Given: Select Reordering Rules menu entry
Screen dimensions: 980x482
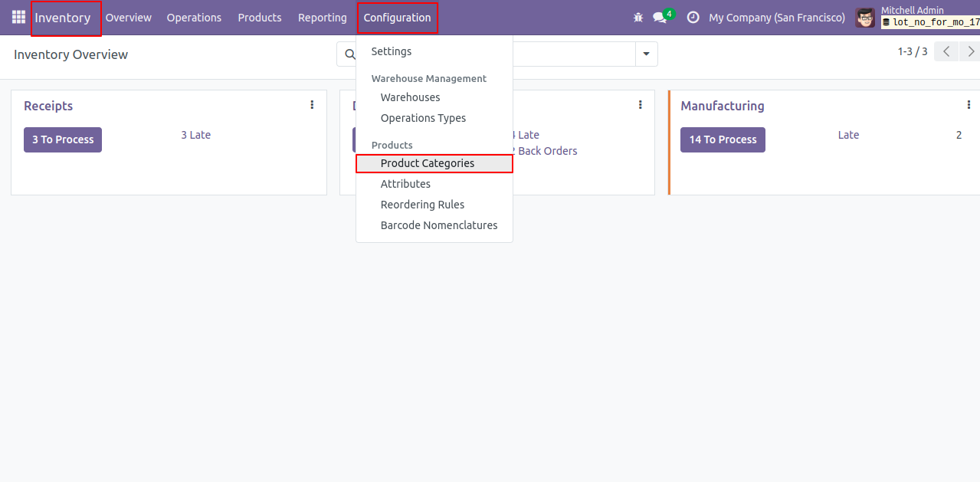Looking at the screenshot, I should [x=434, y=205].
